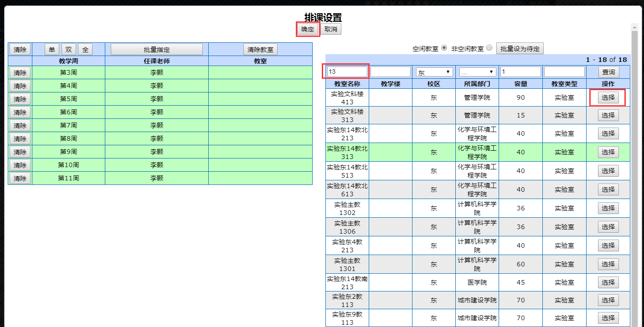Click the '1 - 18 of 18' pager text
Screen dimensions: 644x327
[x=606, y=60]
